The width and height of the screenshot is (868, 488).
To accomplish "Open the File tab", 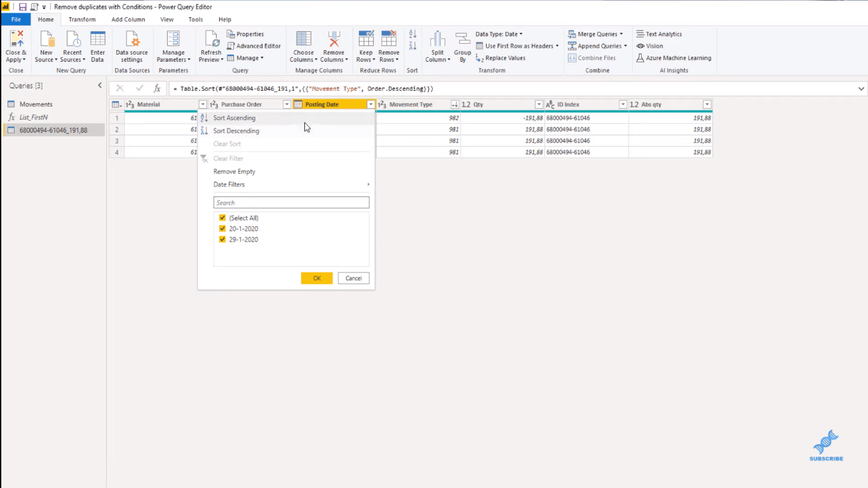I will [x=16, y=20].
